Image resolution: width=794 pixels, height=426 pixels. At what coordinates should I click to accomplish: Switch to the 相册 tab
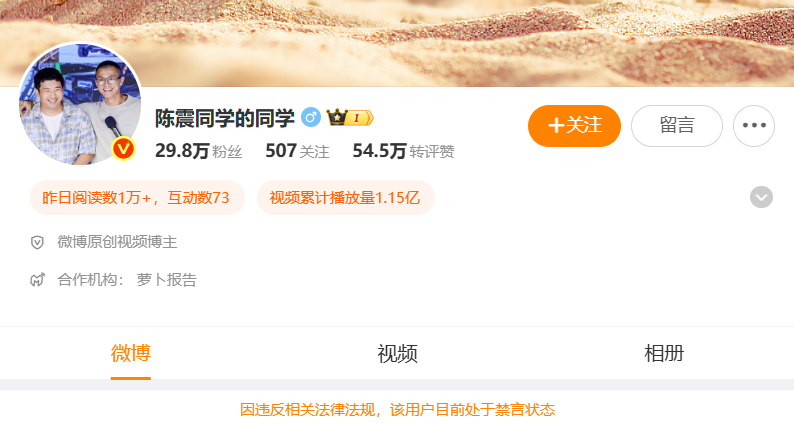664,353
